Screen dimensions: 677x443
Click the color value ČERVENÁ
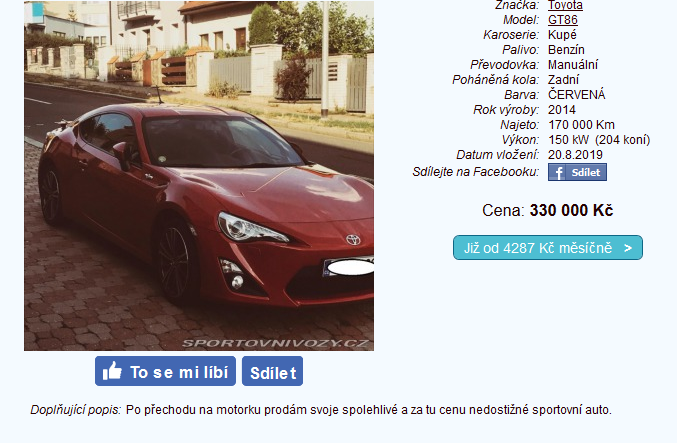click(576, 95)
